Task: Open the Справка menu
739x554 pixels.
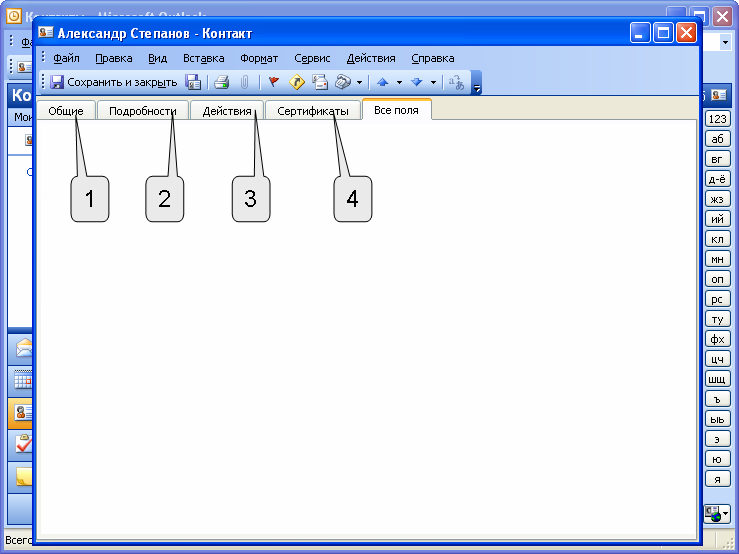Action: point(433,58)
